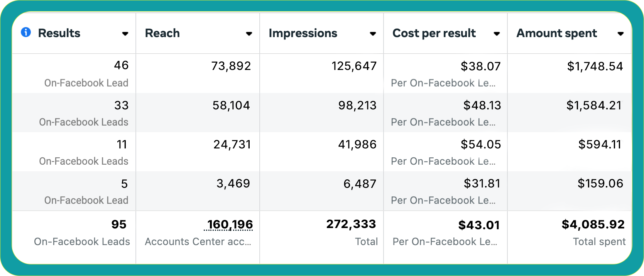Select the Amount spent column header
Screen dimensions: 644x276
click(x=557, y=33)
